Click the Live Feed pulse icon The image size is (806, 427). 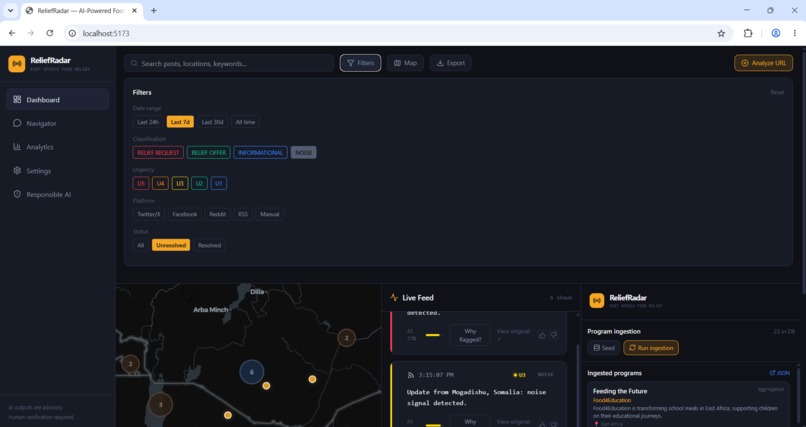pyautogui.click(x=394, y=298)
